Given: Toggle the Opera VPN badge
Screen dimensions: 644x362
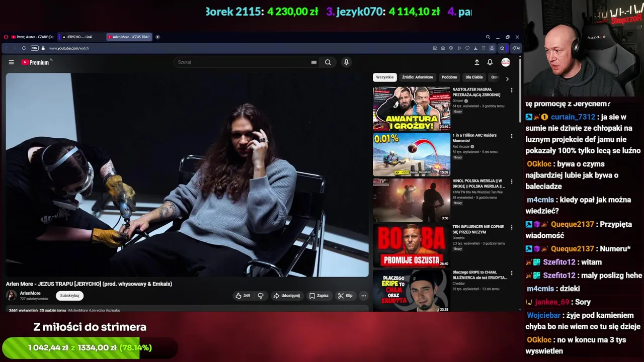Looking at the screenshot, I should click(x=34, y=48).
